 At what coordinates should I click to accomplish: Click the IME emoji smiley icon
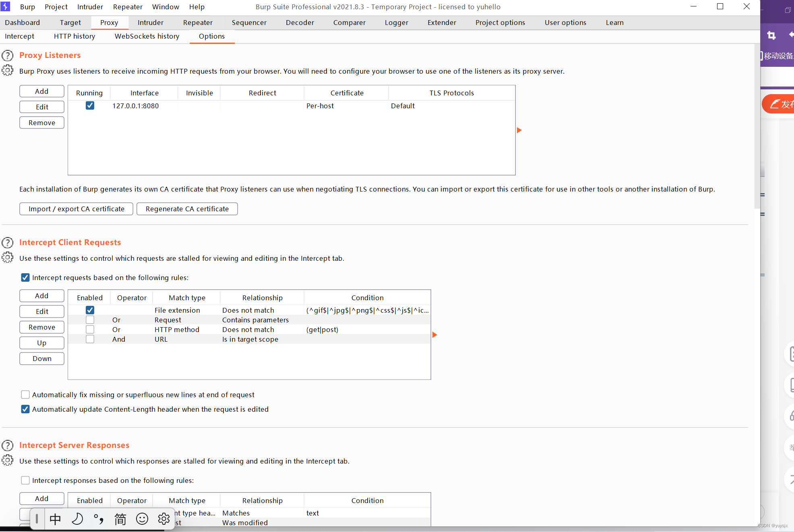[x=142, y=519]
